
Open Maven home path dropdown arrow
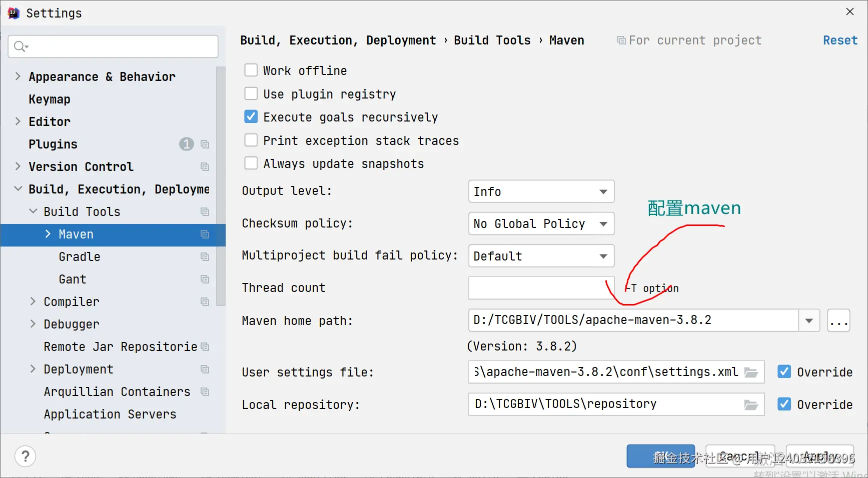809,320
